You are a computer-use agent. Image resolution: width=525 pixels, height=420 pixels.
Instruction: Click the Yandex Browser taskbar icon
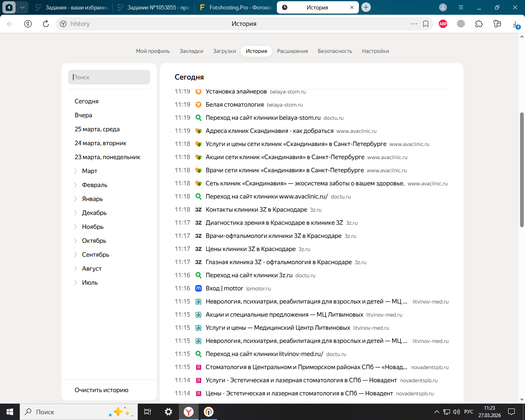click(189, 412)
